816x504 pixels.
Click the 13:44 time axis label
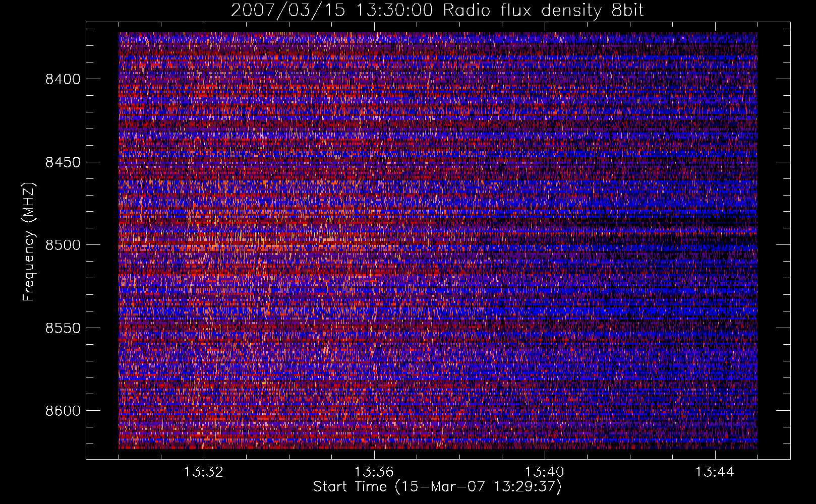click(715, 472)
